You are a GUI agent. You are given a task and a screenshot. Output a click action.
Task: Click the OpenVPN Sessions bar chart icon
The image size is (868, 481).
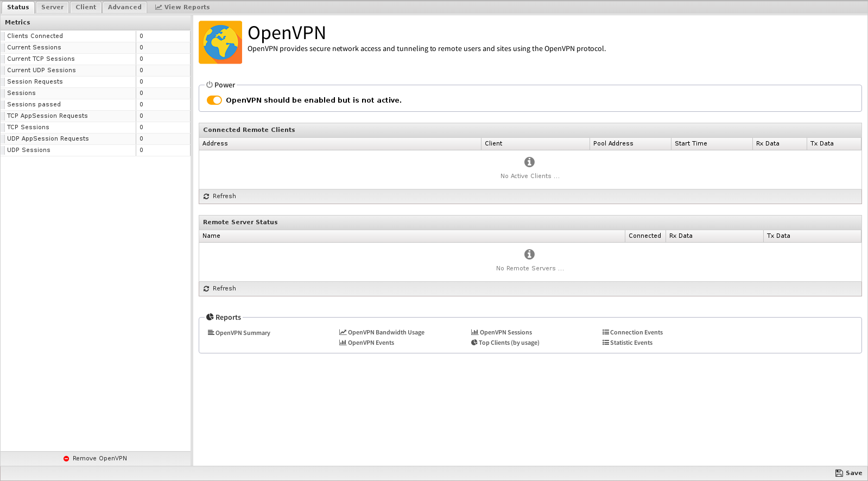[474, 332]
